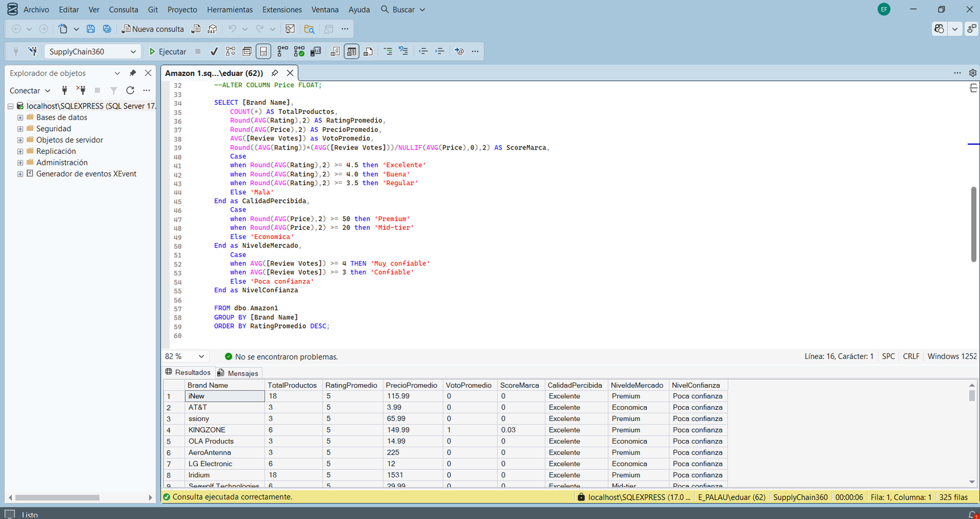Click the Activity Monitor icon
Image resolution: width=980 pixels, height=519 pixels.
click(290, 29)
